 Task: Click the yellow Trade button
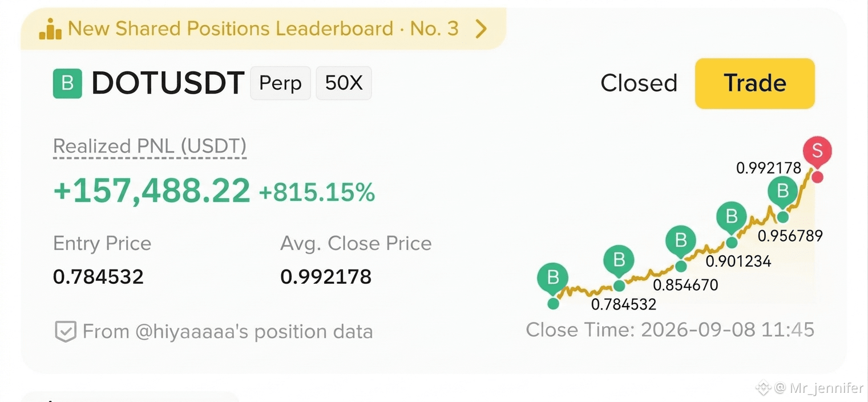[x=754, y=83]
